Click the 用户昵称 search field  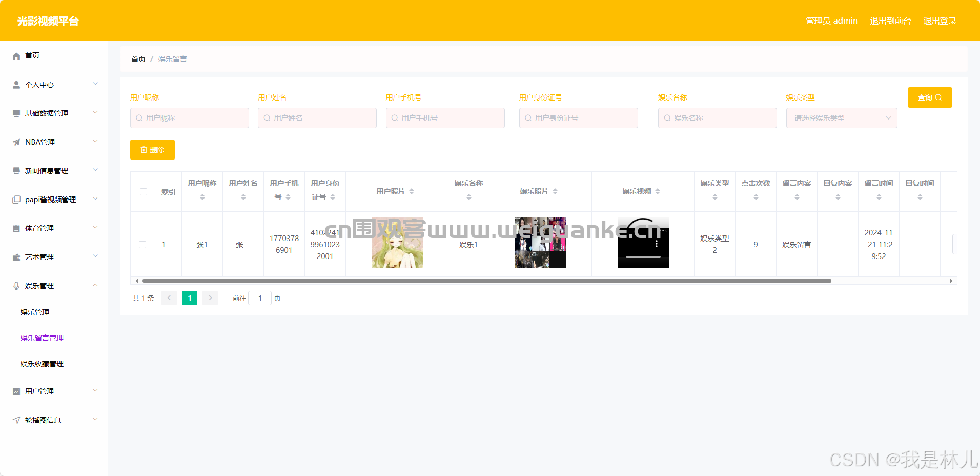point(190,118)
